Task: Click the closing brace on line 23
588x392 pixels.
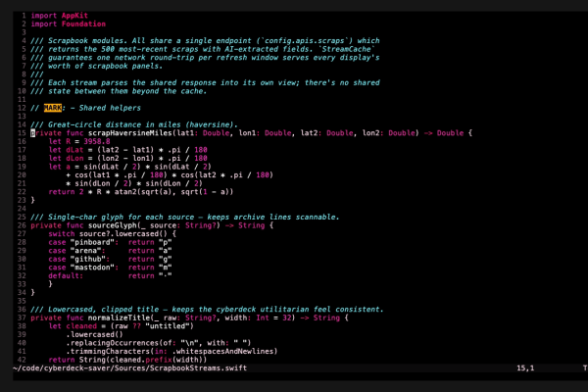Action: 33,200
